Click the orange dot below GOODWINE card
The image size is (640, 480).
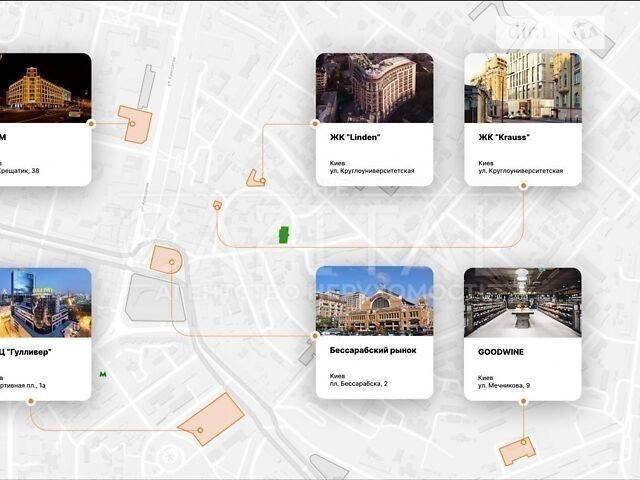[523, 402]
